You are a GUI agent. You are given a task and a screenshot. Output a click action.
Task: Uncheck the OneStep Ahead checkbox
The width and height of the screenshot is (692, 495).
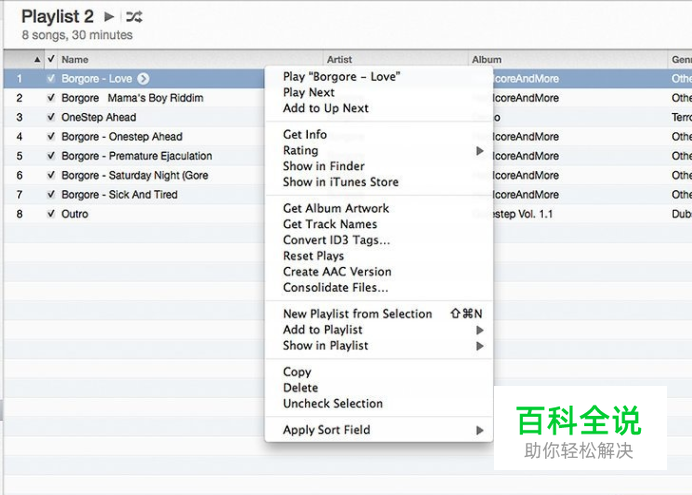(51, 117)
